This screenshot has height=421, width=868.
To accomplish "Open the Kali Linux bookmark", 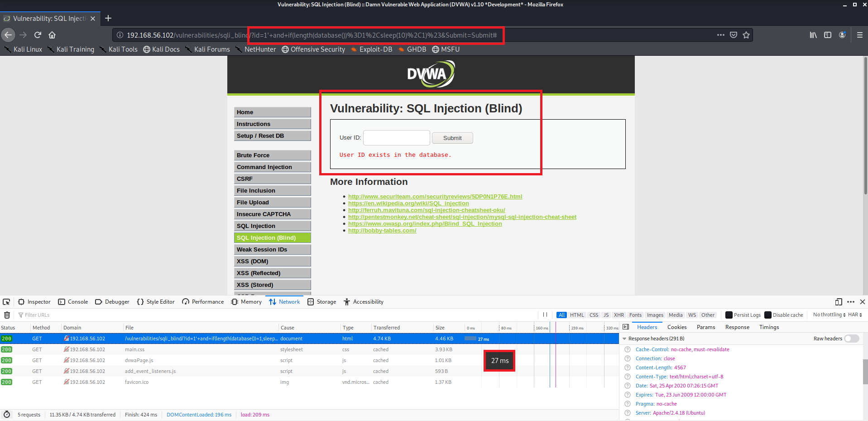I will pyautogui.click(x=23, y=49).
